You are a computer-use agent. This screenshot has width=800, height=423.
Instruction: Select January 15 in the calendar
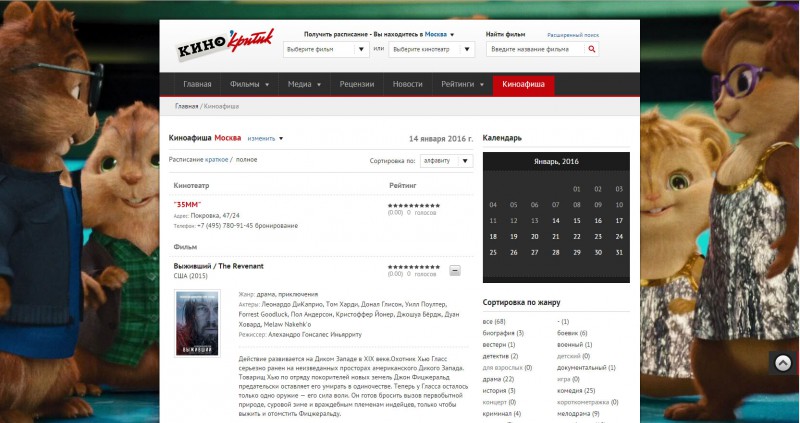click(x=577, y=221)
